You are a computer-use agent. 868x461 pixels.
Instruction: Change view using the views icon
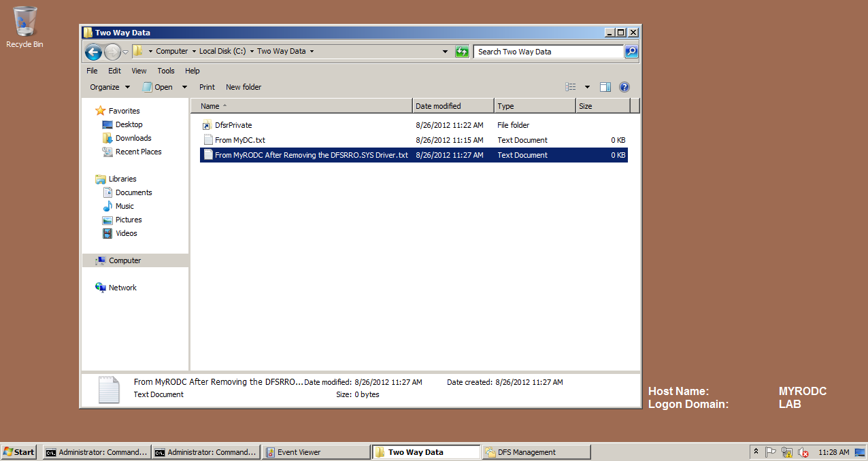pos(571,87)
